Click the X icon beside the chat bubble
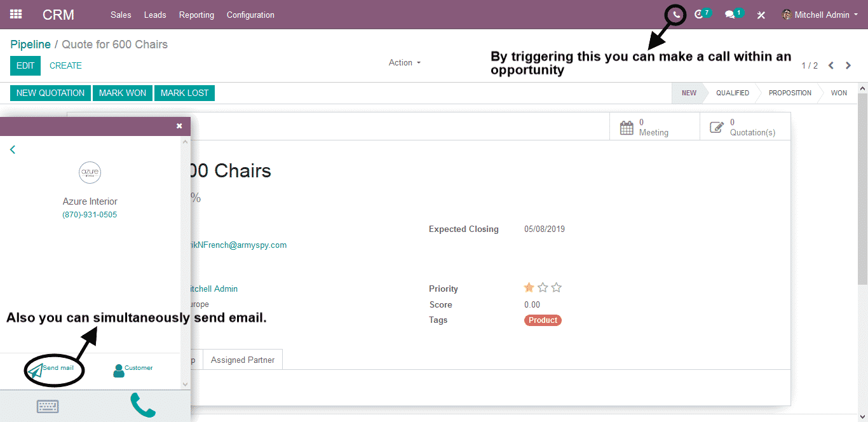 (x=761, y=15)
